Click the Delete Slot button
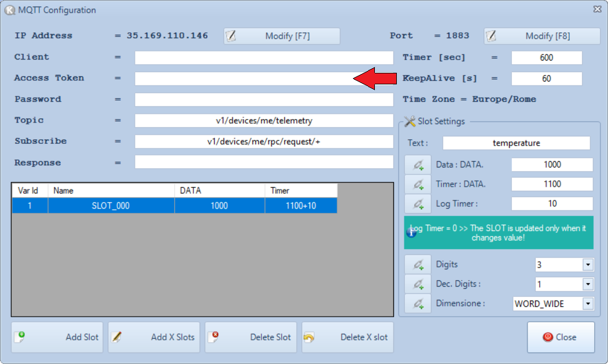The width and height of the screenshot is (608, 364). (x=250, y=337)
